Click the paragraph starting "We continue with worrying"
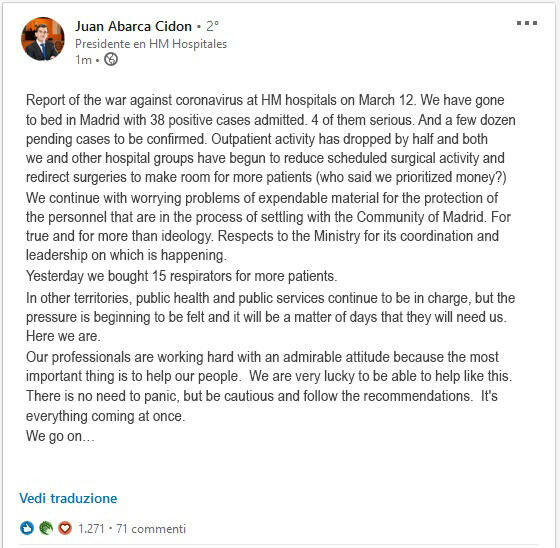 [268, 226]
